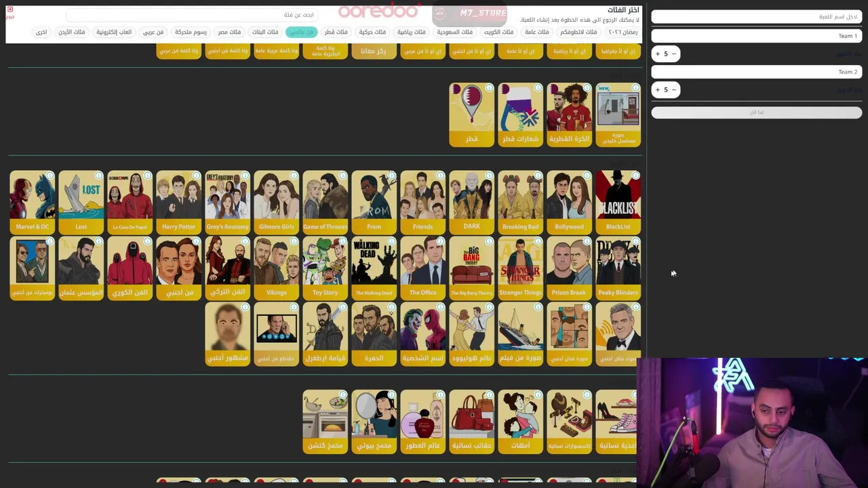868x488 pixels.
Task: Choose the From series card
Action: 374,202
